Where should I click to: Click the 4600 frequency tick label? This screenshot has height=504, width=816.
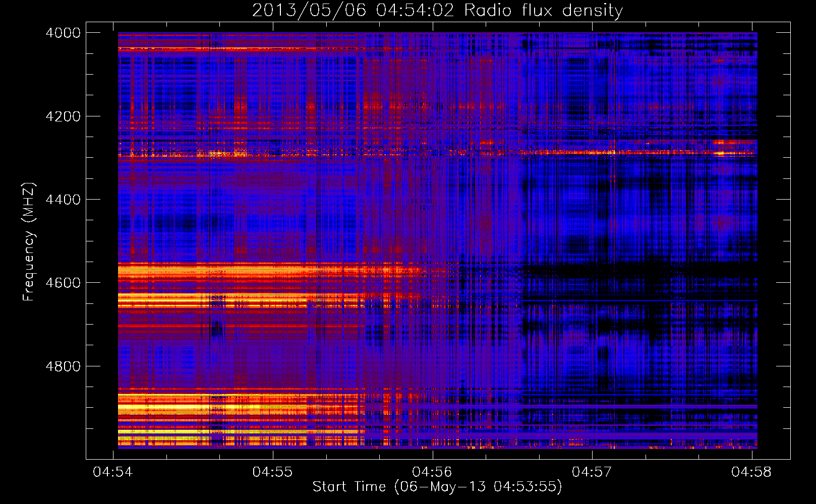click(63, 283)
